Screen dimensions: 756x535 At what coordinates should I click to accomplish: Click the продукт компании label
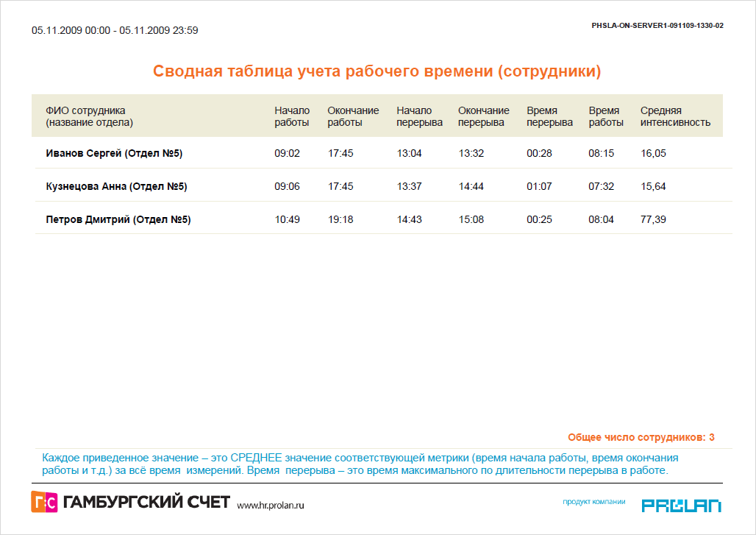click(x=594, y=502)
